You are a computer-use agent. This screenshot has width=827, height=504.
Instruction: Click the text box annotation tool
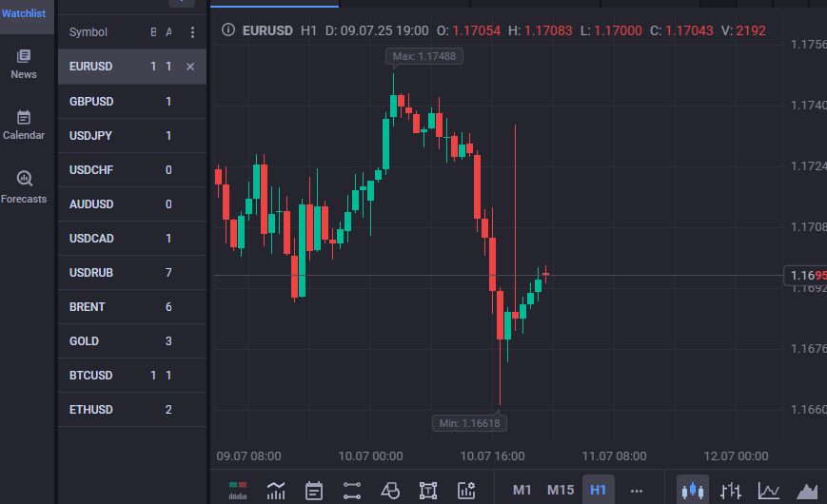(x=428, y=491)
